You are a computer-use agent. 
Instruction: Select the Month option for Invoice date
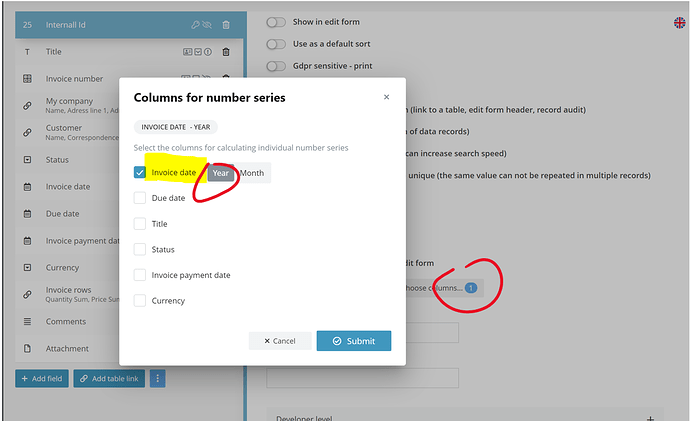[252, 173]
